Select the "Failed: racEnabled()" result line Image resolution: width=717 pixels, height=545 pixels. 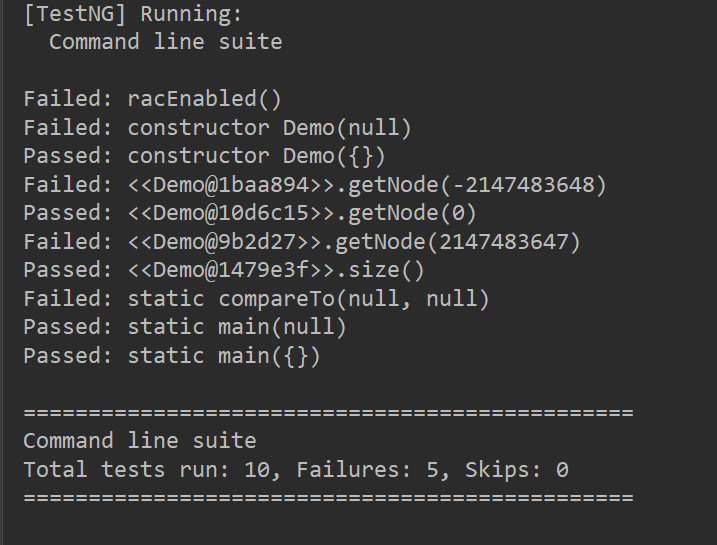click(x=152, y=99)
